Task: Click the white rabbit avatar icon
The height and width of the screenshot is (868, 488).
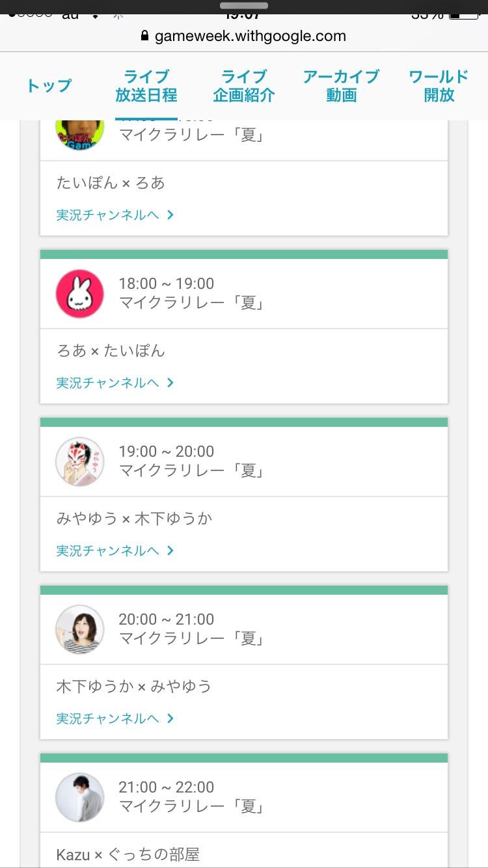Action: coord(79,294)
